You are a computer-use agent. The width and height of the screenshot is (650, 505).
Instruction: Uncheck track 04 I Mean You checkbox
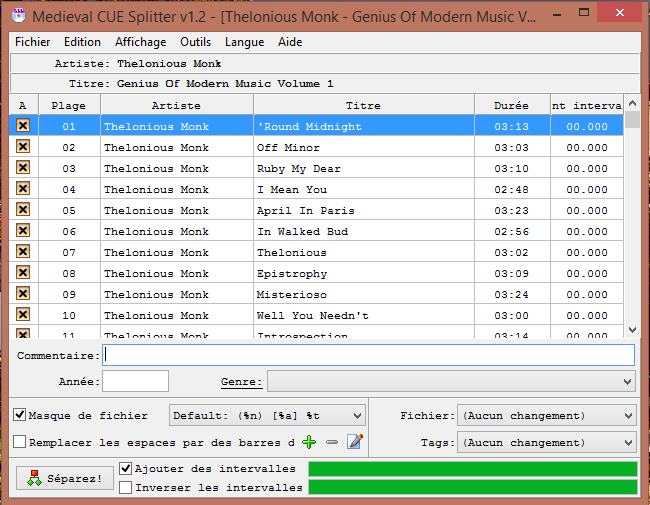coord(23,188)
